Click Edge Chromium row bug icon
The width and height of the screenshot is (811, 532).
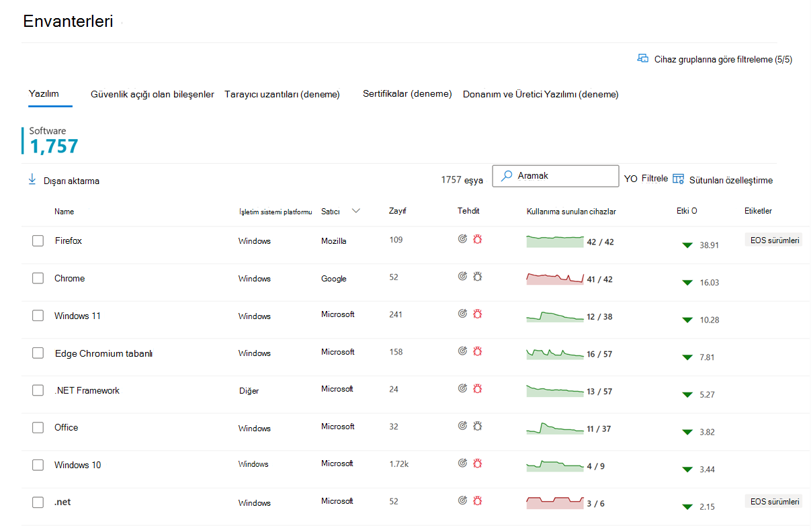point(478,351)
